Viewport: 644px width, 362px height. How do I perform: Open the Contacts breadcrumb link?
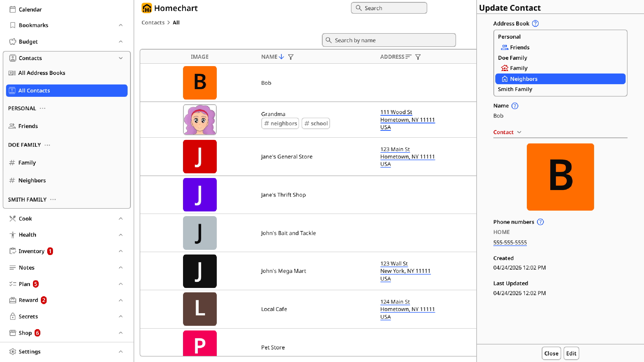(x=153, y=22)
